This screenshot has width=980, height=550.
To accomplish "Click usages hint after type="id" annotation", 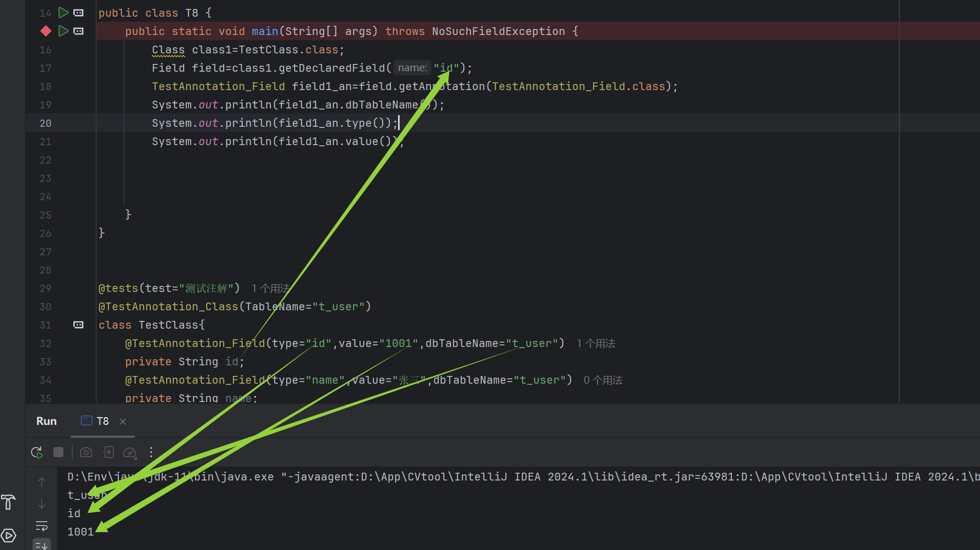I will (x=596, y=343).
